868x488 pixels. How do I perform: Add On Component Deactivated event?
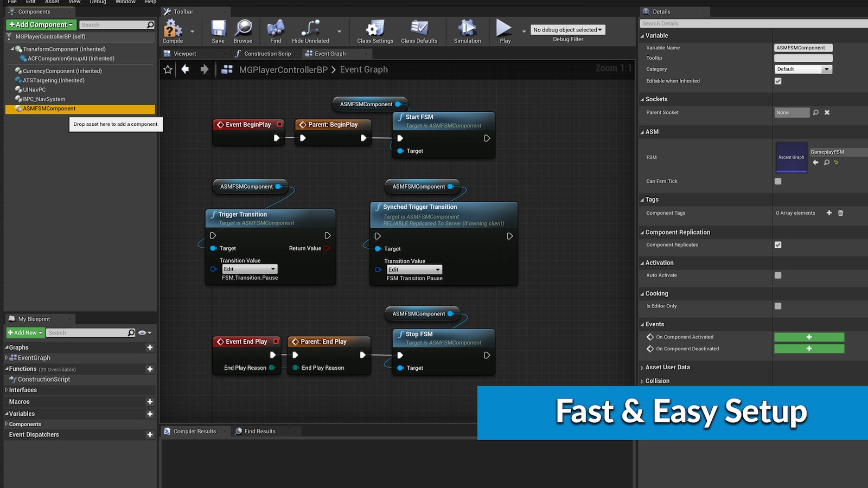pos(809,349)
